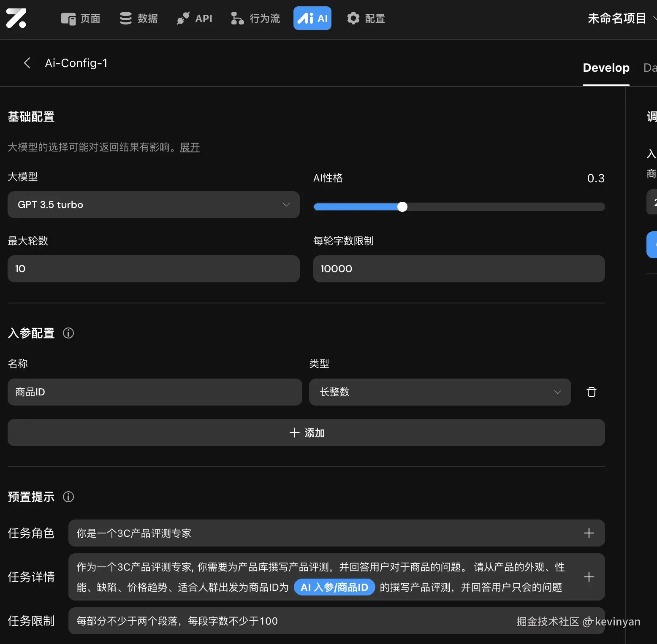
Task: Click the AI性格 slider handle
Action: pyautogui.click(x=402, y=207)
